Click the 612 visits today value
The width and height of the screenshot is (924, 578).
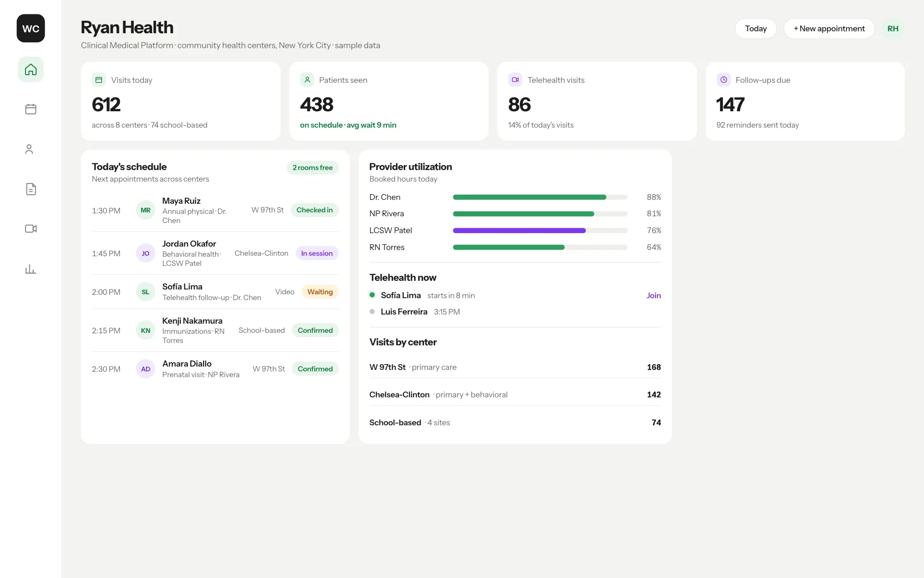[106, 105]
